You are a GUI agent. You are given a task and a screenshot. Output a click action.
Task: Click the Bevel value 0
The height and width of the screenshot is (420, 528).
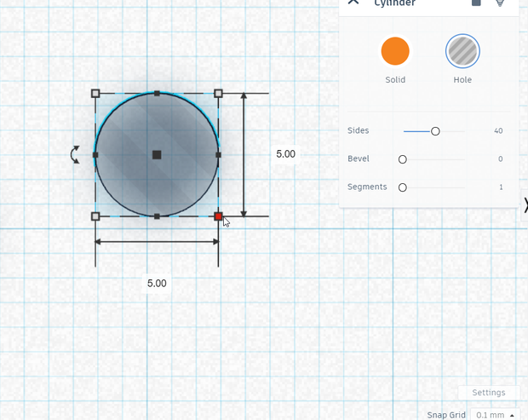click(501, 159)
